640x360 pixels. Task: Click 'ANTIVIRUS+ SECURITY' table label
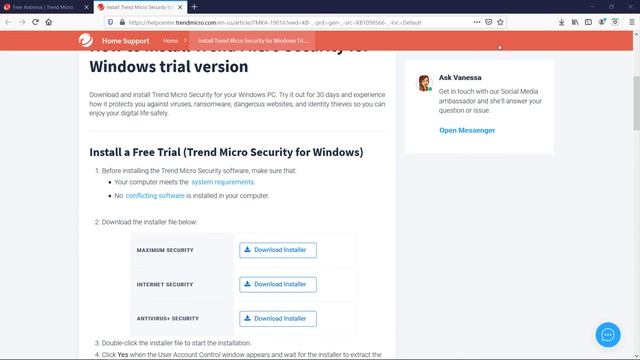click(168, 318)
